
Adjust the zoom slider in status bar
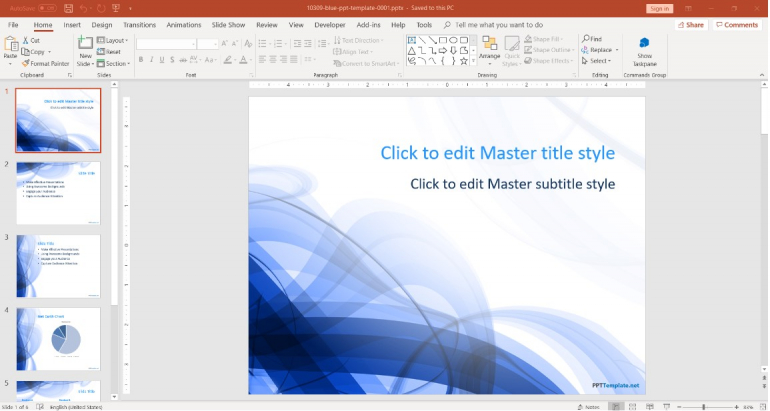(704, 406)
